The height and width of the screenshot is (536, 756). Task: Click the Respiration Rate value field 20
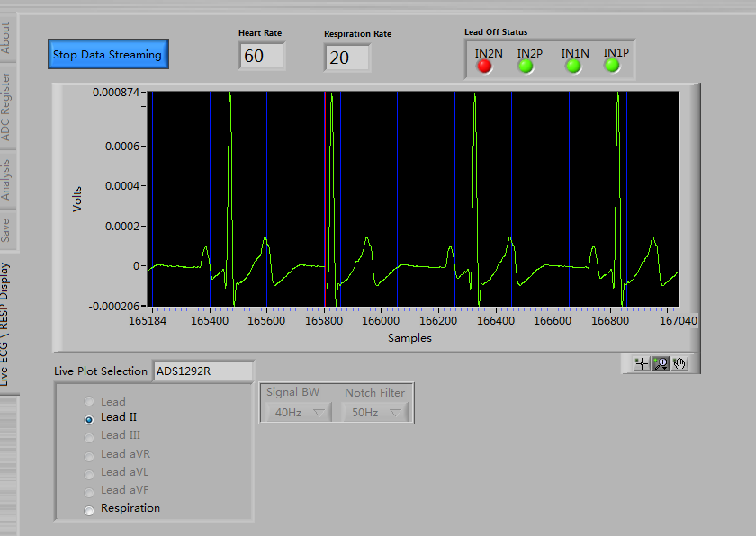[x=347, y=58]
